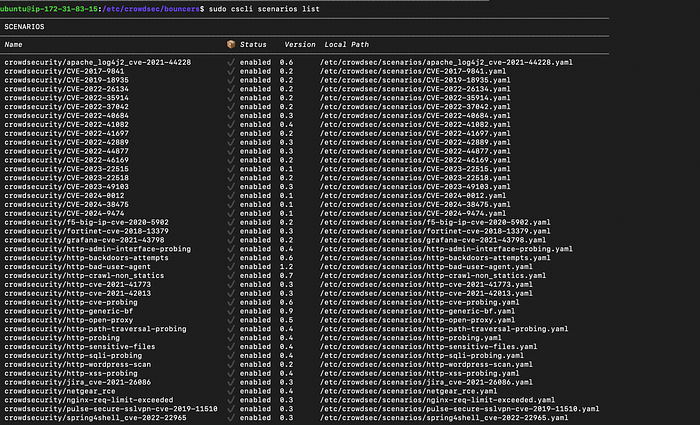Image resolution: width=700 pixels, height=425 pixels.
Task: Select crowdsecurity/http-probing name
Action: coord(62,338)
